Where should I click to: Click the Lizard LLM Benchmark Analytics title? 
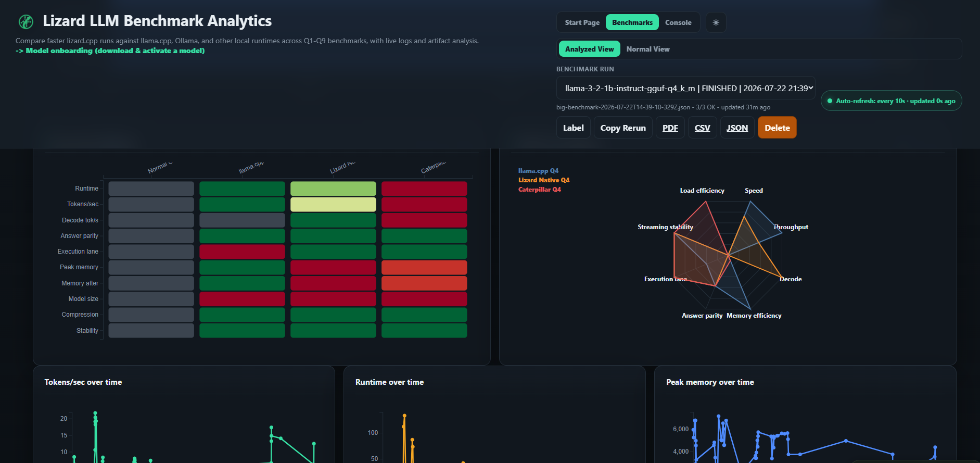[x=157, y=21]
